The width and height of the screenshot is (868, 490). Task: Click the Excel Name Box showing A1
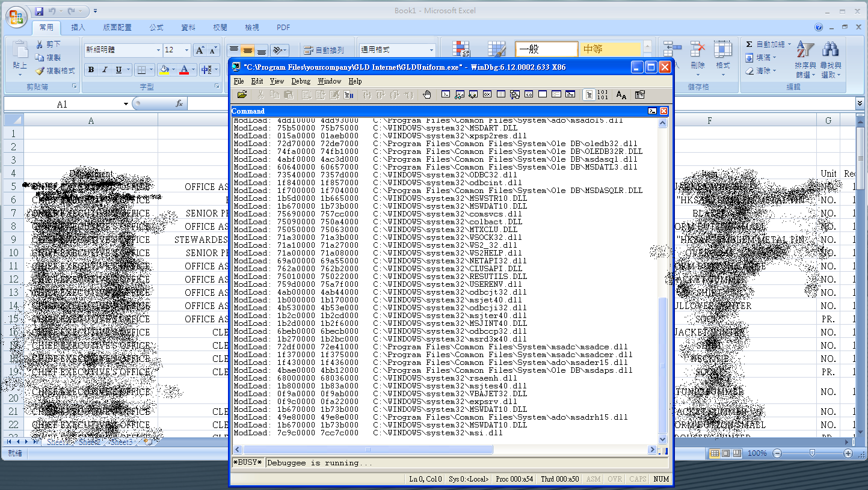[62, 104]
